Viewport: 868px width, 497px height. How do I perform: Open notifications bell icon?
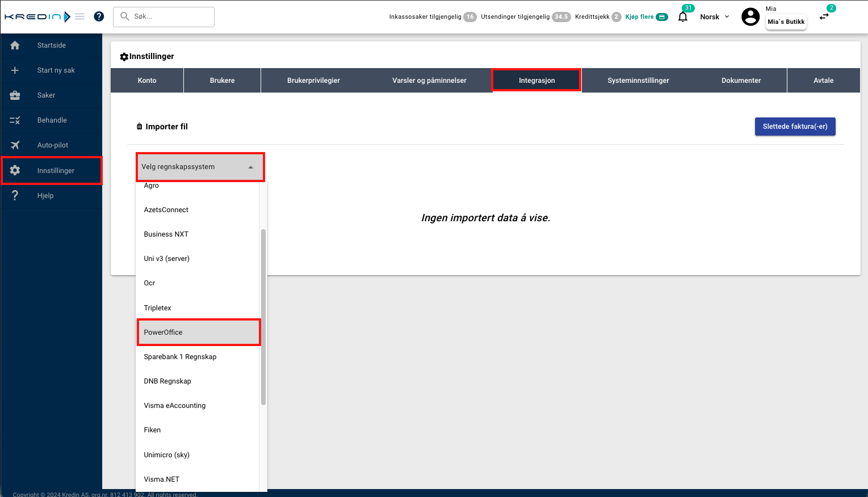[683, 16]
